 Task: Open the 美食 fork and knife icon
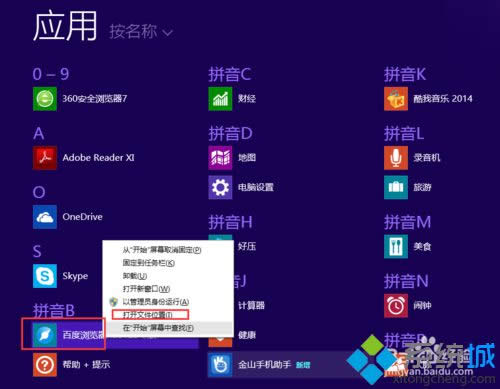coord(396,247)
